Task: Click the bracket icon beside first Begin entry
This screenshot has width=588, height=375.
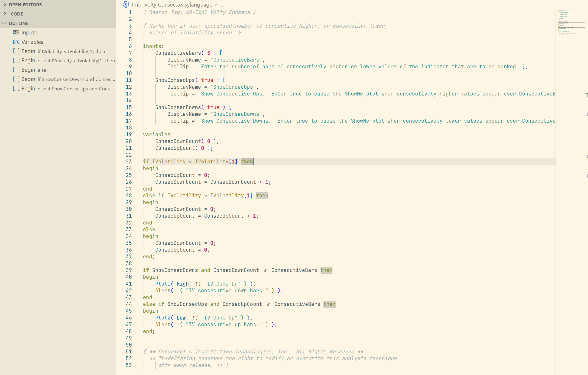Action: 16,51
